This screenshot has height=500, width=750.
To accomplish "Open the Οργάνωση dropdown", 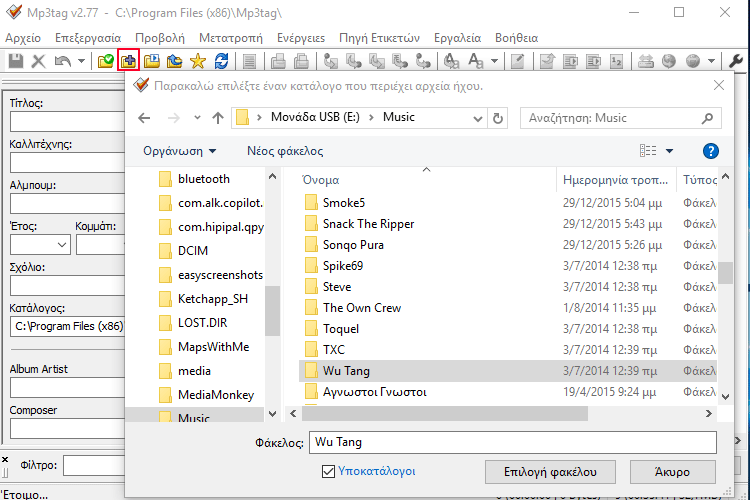I will click(180, 151).
